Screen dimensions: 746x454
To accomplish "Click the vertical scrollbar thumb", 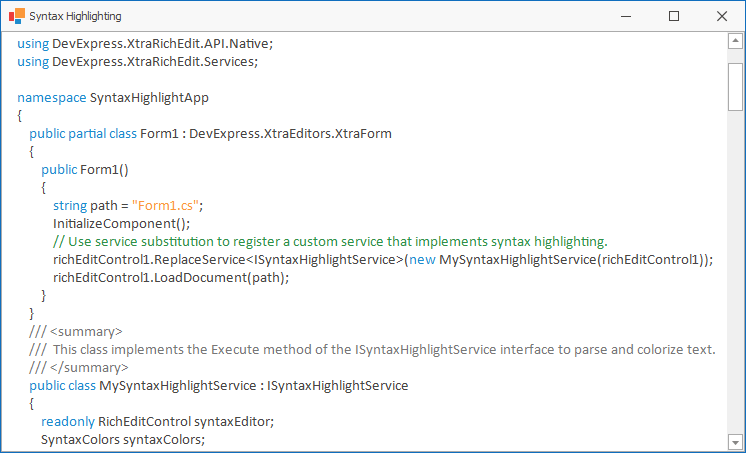I will (735, 87).
